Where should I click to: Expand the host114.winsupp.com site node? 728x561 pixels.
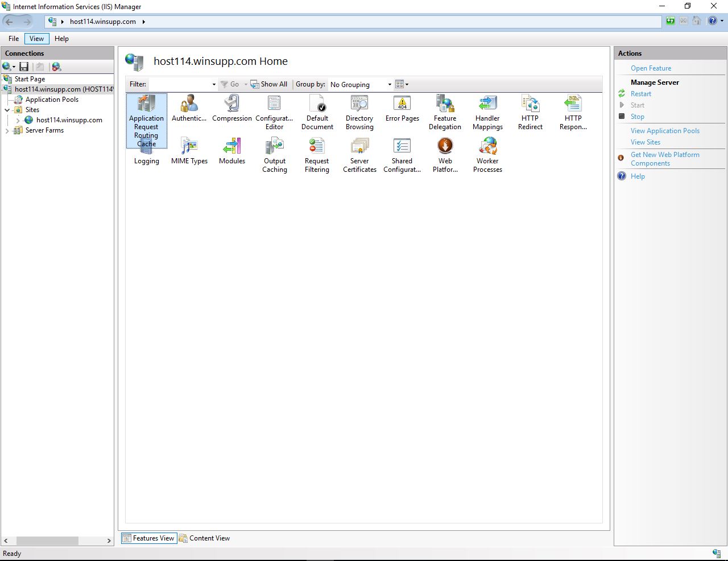click(18, 120)
